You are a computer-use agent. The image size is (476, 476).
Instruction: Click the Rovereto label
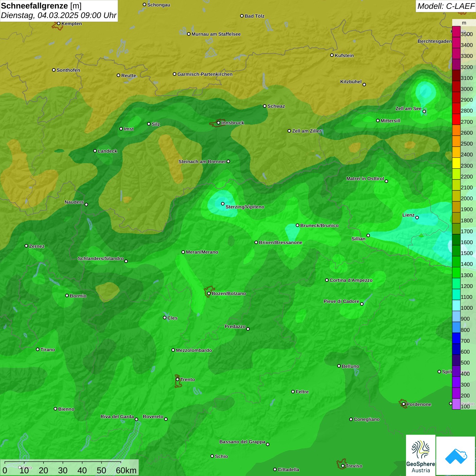153,417
